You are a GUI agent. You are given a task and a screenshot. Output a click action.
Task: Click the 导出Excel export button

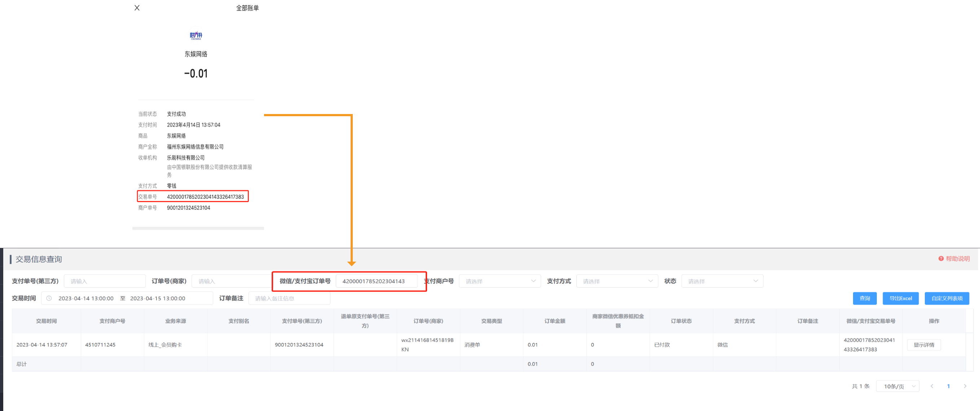(x=901, y=298)
